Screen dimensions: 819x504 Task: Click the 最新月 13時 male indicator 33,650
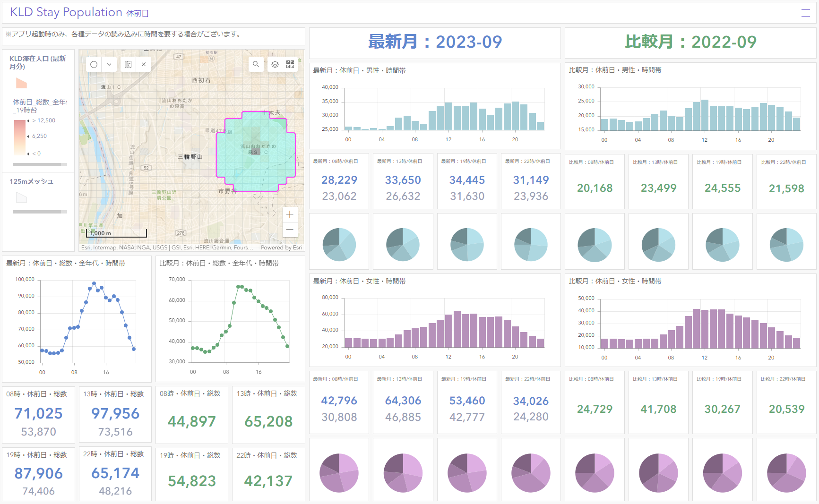403,180
